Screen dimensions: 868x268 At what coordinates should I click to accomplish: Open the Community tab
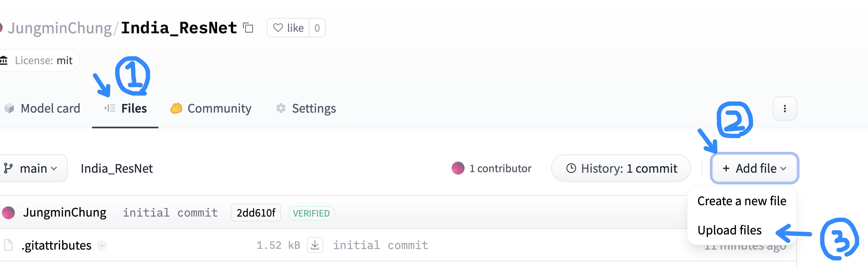(x=211, y=109)
